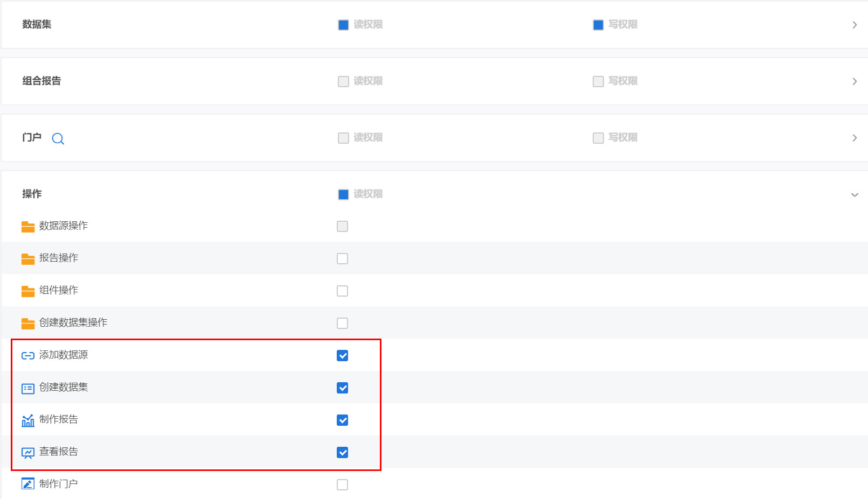Select the 查看报告 row label

pos(59,452)
